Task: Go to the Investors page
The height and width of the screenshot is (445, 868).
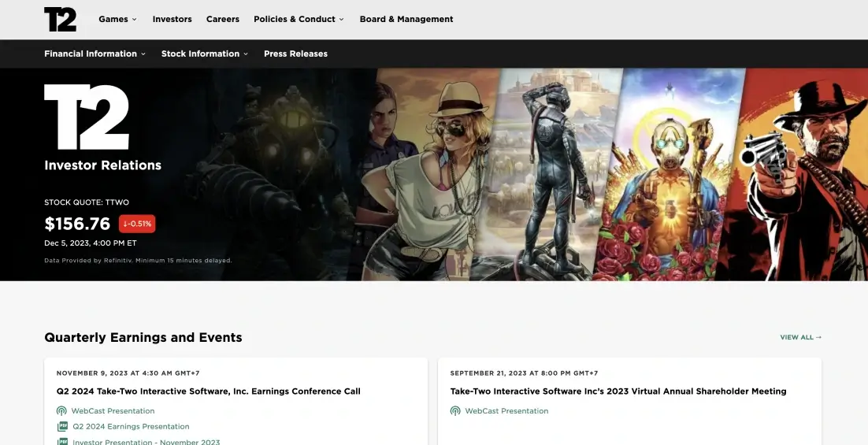Action: click(x=172, y=19)
